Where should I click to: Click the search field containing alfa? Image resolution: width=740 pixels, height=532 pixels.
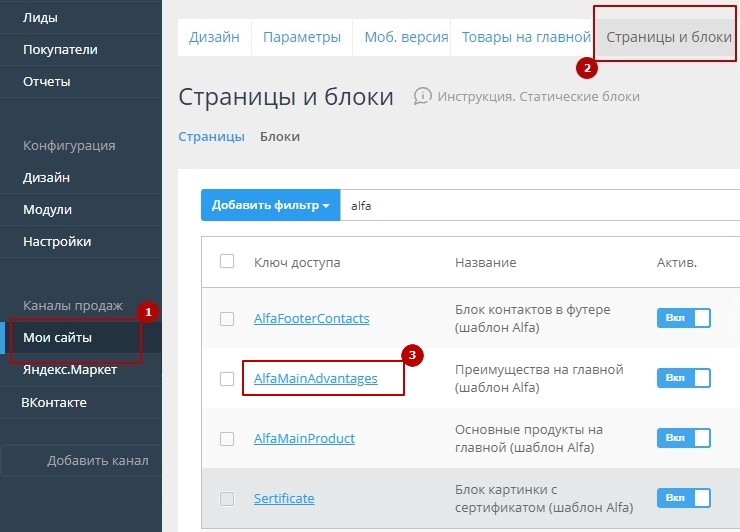click(540, 205)
